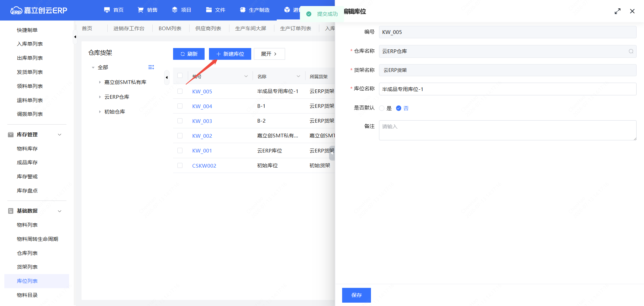Open the KW_002 link
644x306 pixels.
point(202,136)
